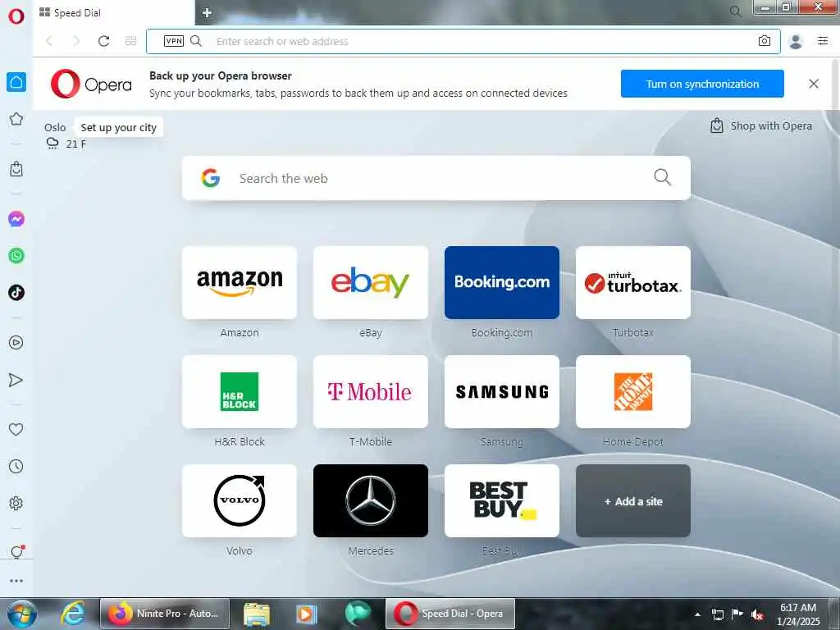
Task: Open File Explorer folder in taskbar
Action: pos(257,614)
